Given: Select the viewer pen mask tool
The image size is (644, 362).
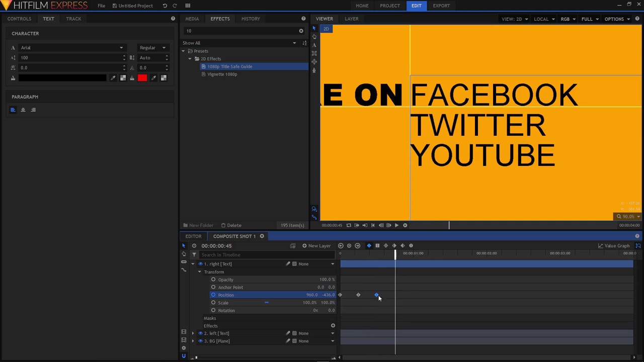Looking at the screenshot, I should click(314, 70).
